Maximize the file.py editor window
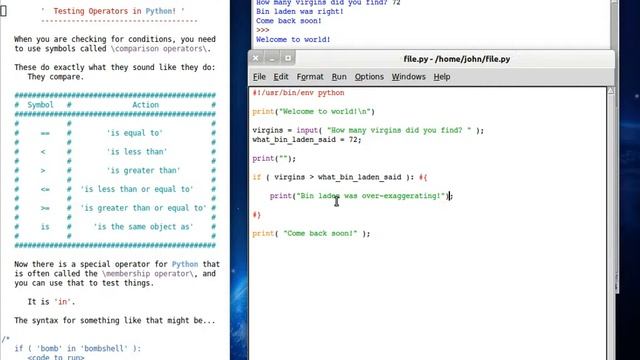This screenshot has height=360, width=640. pos(288,58)
